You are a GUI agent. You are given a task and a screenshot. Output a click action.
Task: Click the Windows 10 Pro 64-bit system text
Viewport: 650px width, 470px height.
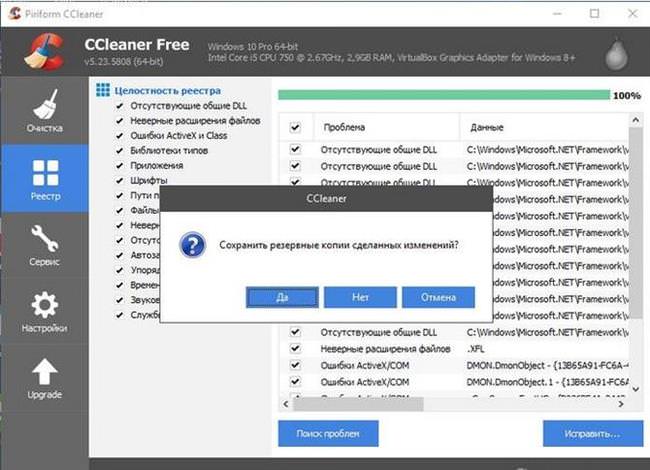[252, 46]
